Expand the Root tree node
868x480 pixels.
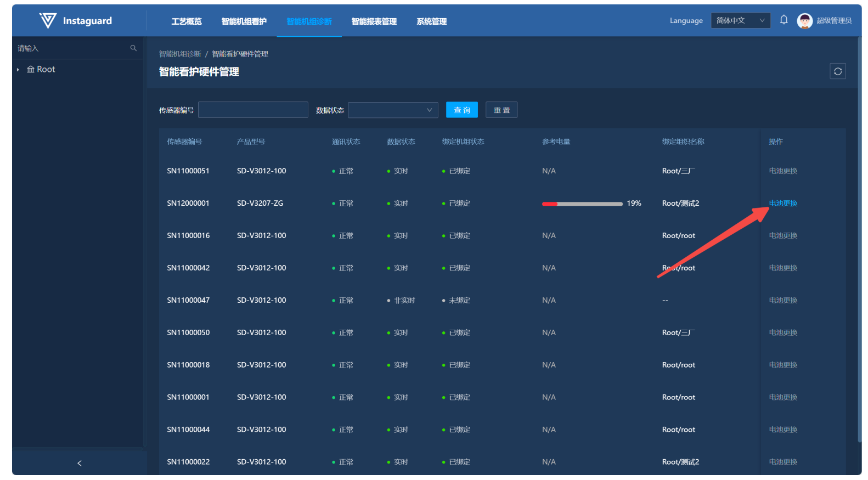click(x=18, y=70)
